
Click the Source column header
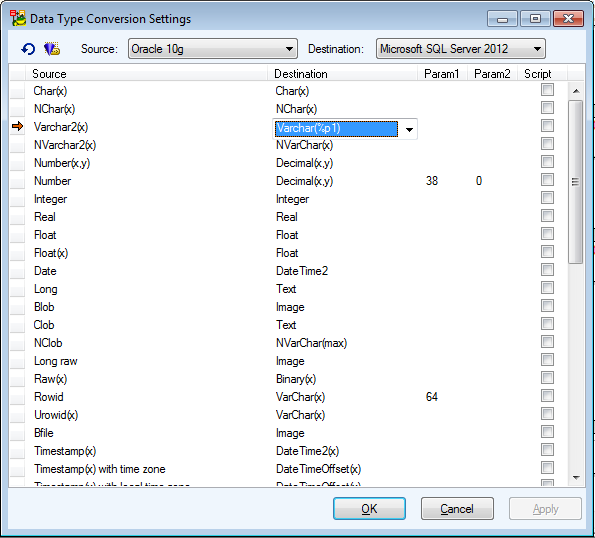pos(146,74)
